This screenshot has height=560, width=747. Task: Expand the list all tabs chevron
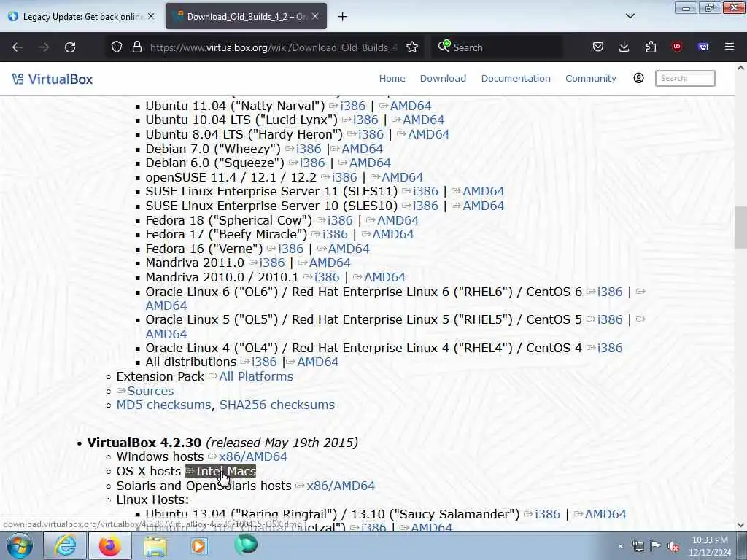click(x=630, y=16)
